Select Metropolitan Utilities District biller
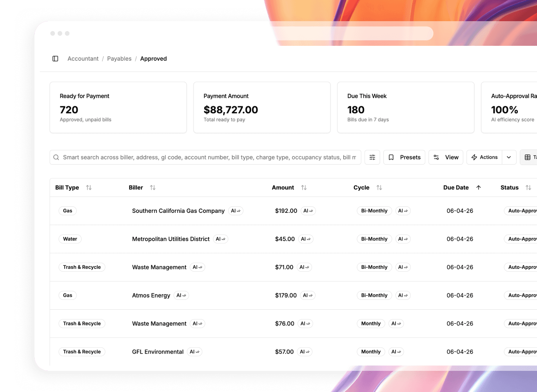The width and height of the screenshot is (537, 392). pos(171,239)
